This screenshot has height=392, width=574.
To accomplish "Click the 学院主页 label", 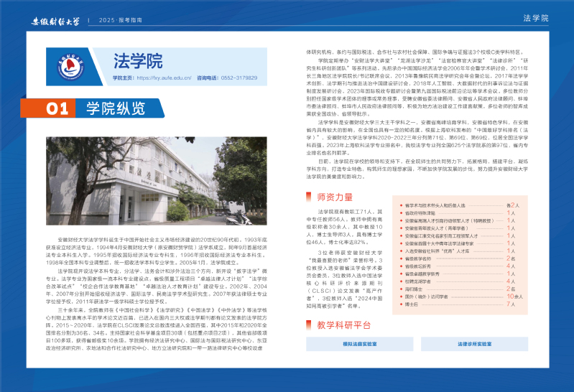I will point(124,78).
